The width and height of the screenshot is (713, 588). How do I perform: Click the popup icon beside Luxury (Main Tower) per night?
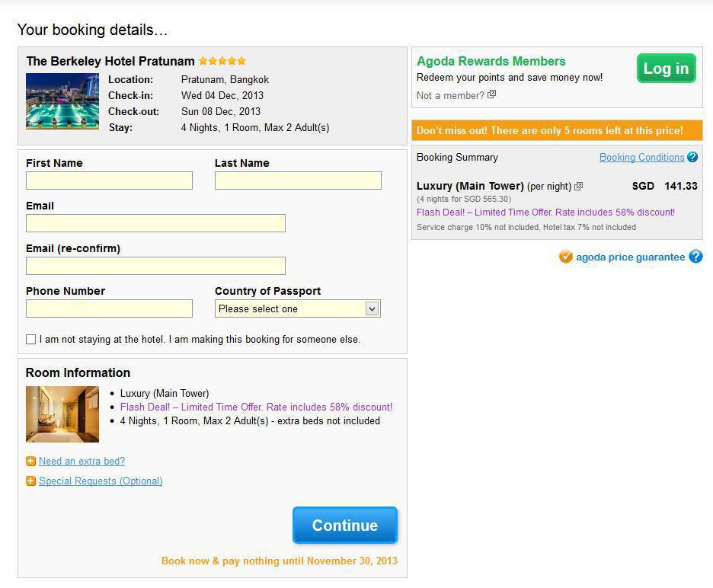point(578,186)
